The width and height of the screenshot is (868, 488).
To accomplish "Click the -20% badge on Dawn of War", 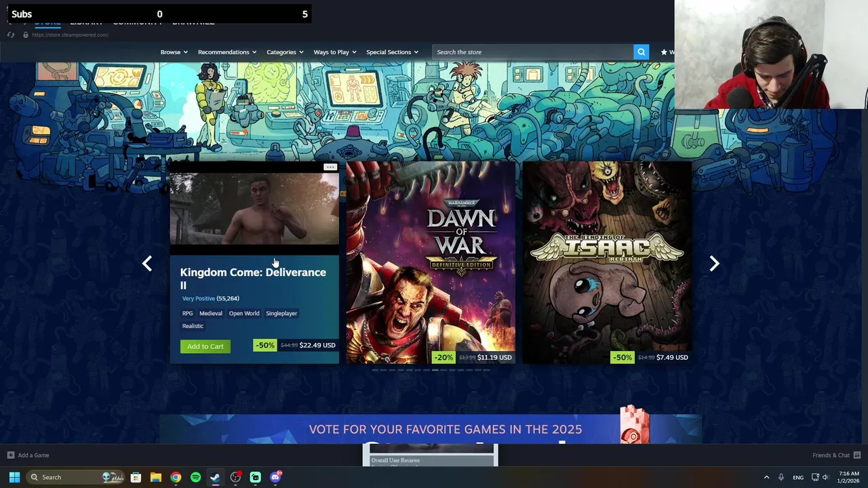I will [443, 357].
